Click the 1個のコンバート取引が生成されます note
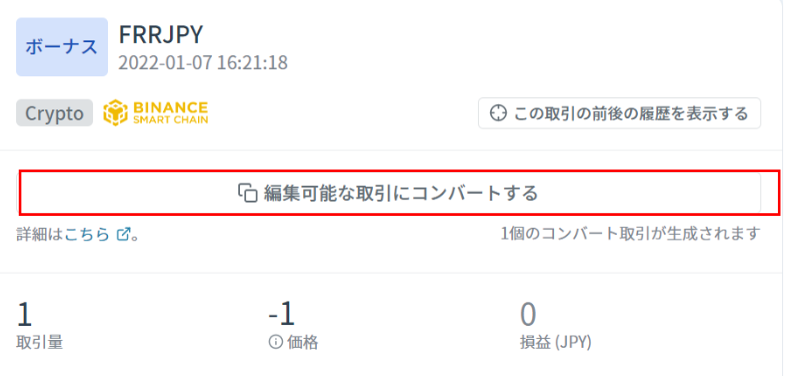Viewport: 787px width, 376px height. point(630,234)
